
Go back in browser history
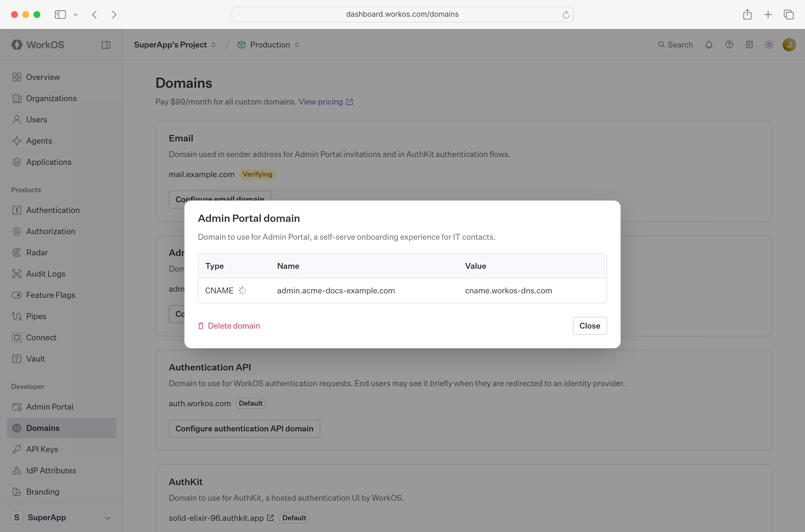94,15
